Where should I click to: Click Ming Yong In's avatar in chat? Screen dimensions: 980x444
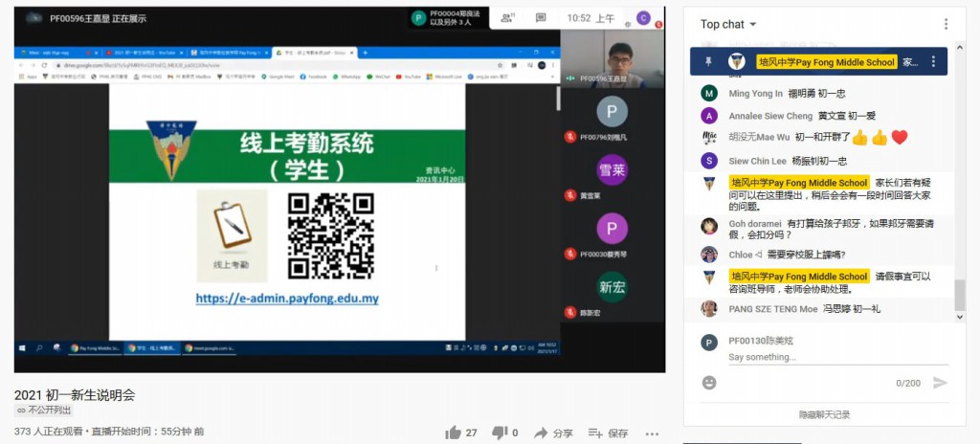(709, 94)
